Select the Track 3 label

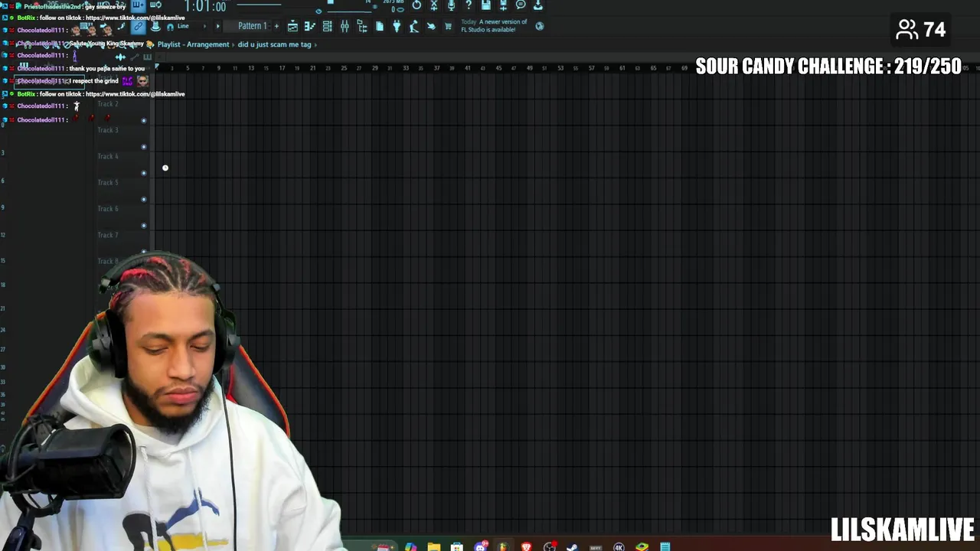tap(108, 130)
